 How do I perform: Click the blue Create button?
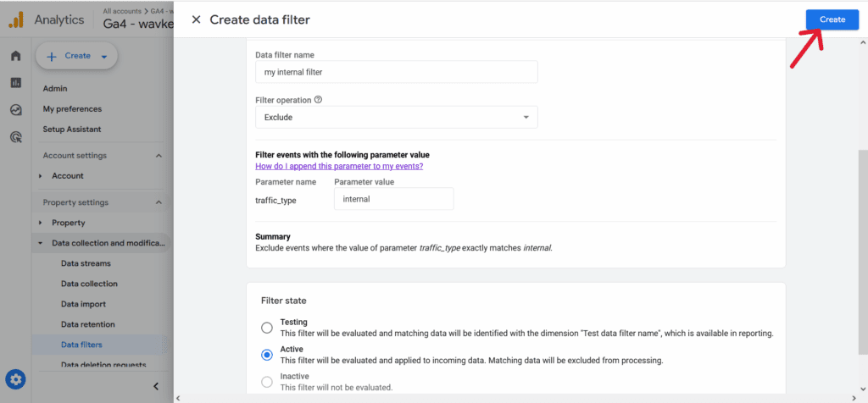click(832, 19)
